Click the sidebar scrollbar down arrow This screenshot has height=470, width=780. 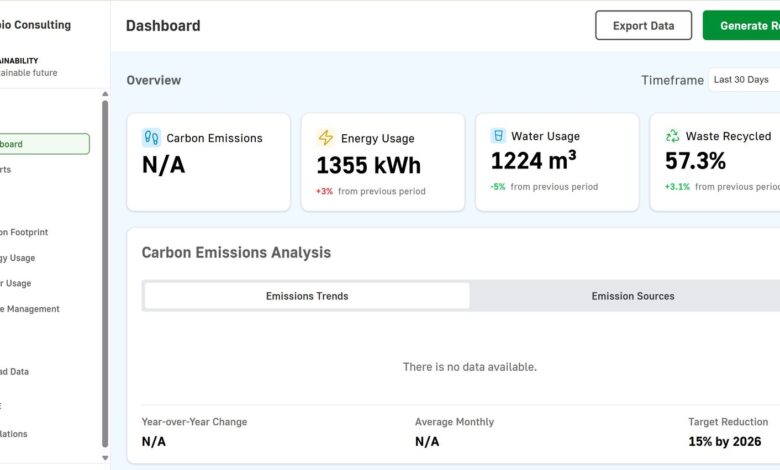coord(105,457)
